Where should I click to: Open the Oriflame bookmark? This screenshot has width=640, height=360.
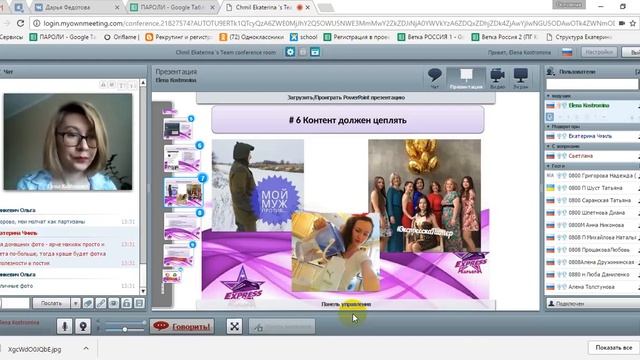121,37
